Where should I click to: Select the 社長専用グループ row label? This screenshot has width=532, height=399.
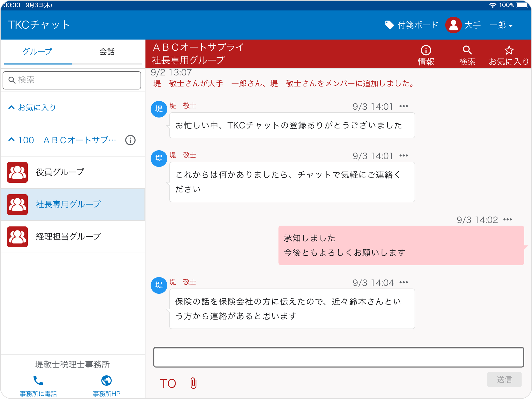(x=69, y=204)
